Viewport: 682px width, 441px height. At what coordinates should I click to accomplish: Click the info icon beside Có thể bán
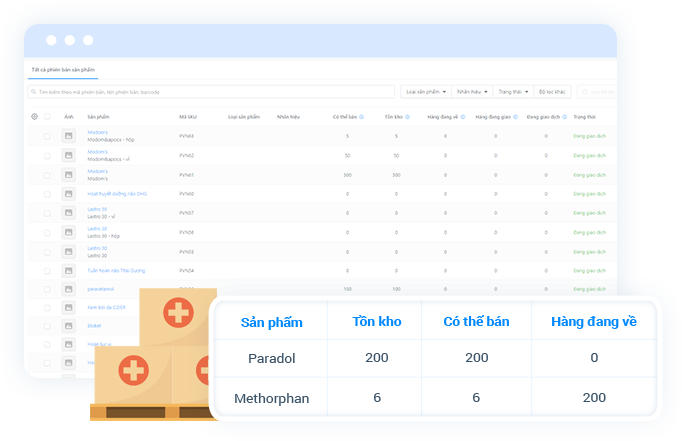point(361,117)
